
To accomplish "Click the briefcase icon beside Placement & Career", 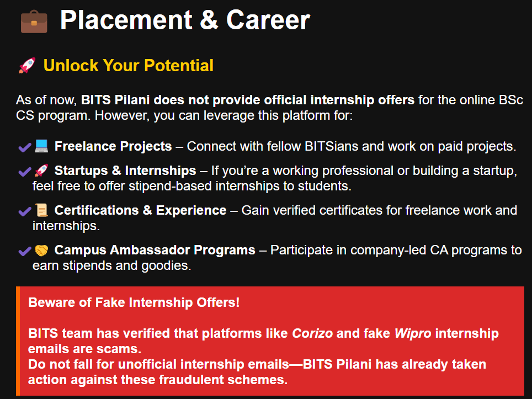I will (x=34, y=22).
